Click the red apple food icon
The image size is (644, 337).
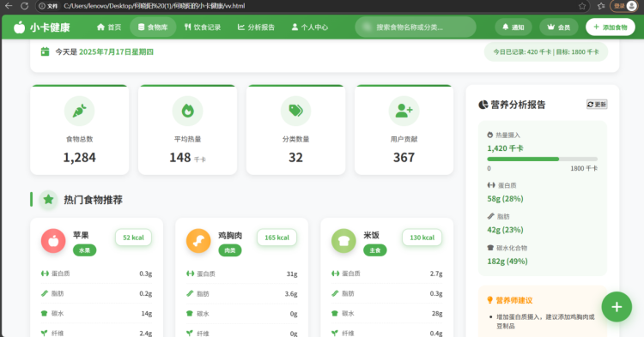click(53, 241)
